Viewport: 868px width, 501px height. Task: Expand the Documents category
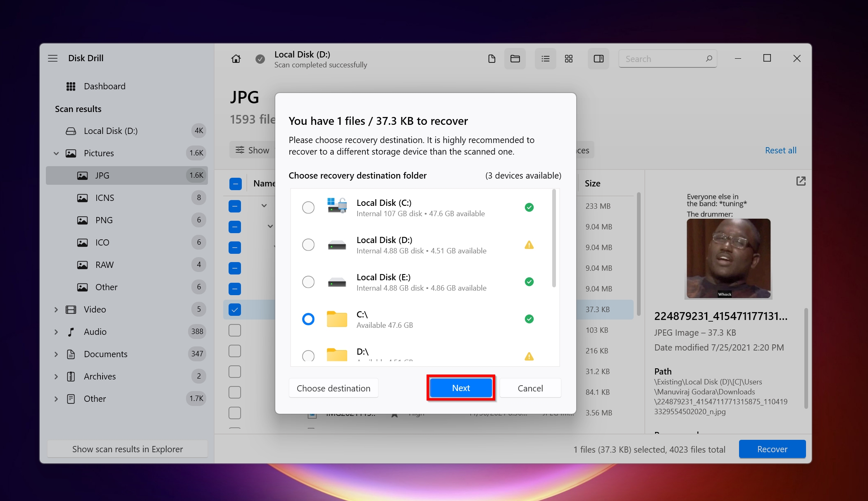56,354
